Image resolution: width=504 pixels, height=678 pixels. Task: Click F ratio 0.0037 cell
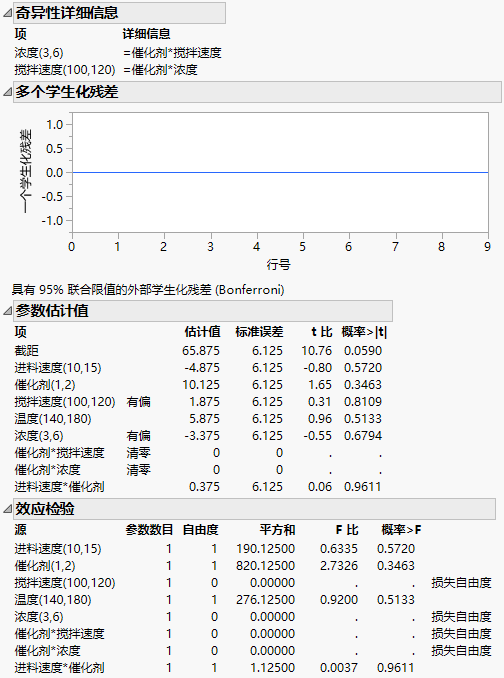tap(339, 668)
